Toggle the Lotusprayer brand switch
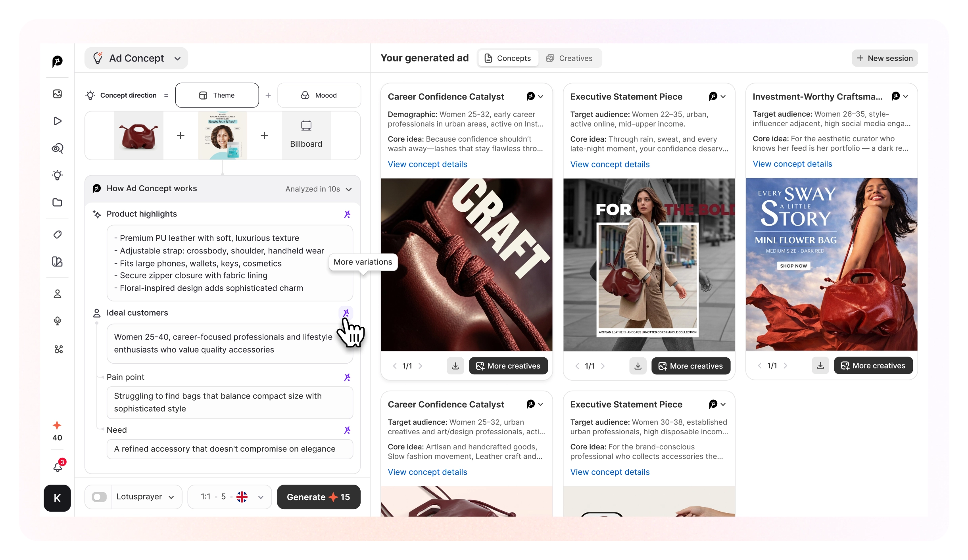This screenshot has width=968, height=560. 99,497
